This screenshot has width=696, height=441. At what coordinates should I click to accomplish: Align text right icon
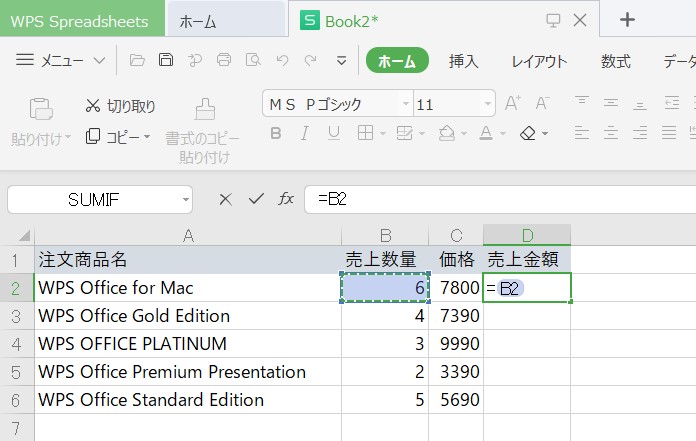coord(640,133)
